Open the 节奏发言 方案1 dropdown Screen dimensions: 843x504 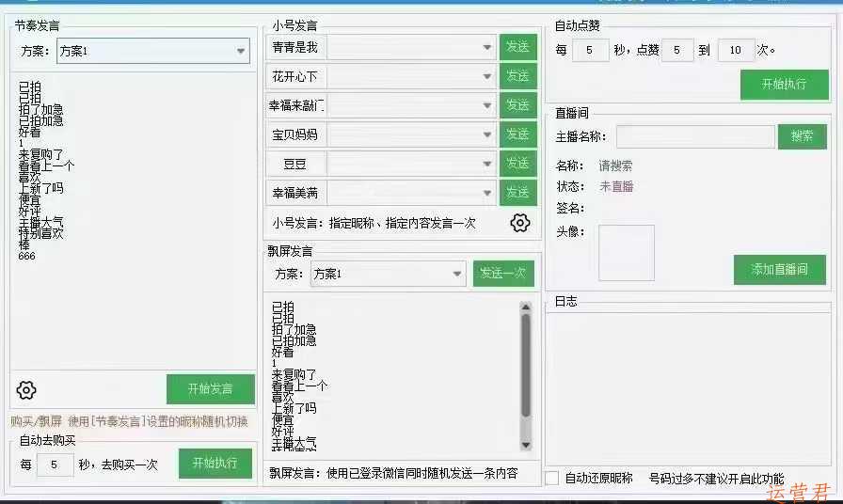pos(153,51)
